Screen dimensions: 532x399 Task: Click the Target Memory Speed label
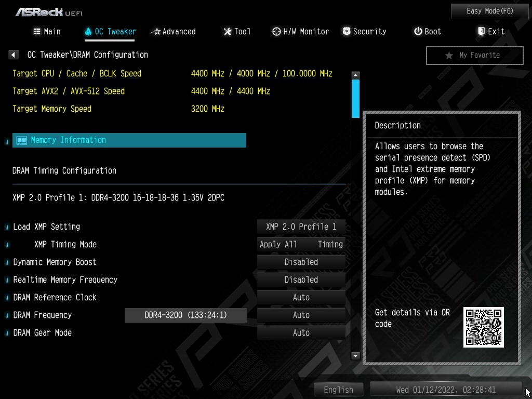(52, 109)
